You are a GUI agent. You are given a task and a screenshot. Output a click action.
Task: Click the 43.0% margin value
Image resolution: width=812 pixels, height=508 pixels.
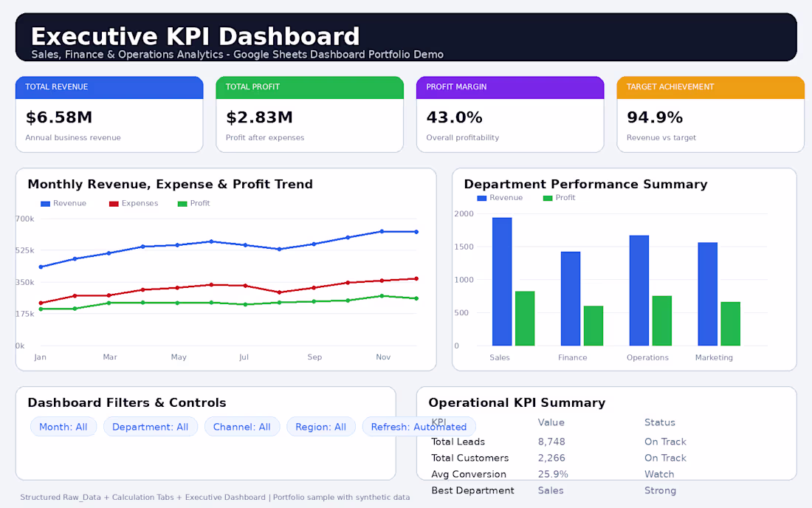pyautogui.click(x=454, y=117)
